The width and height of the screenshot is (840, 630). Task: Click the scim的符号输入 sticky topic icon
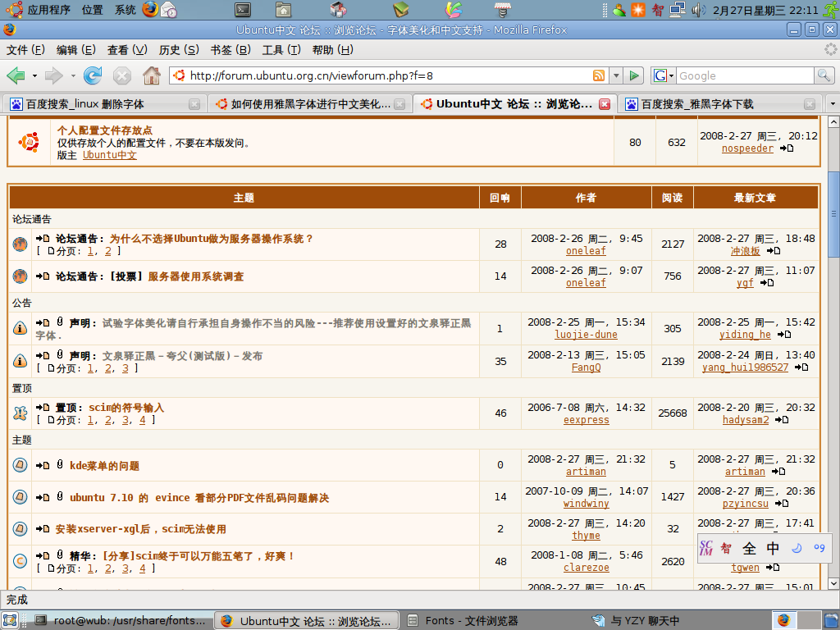click(20, 413)
